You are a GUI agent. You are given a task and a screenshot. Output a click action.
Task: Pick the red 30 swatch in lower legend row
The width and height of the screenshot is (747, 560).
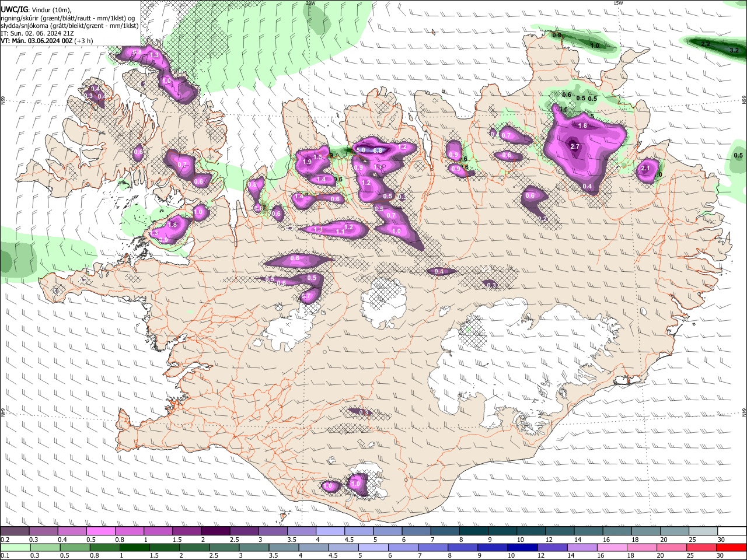point(731,547)
